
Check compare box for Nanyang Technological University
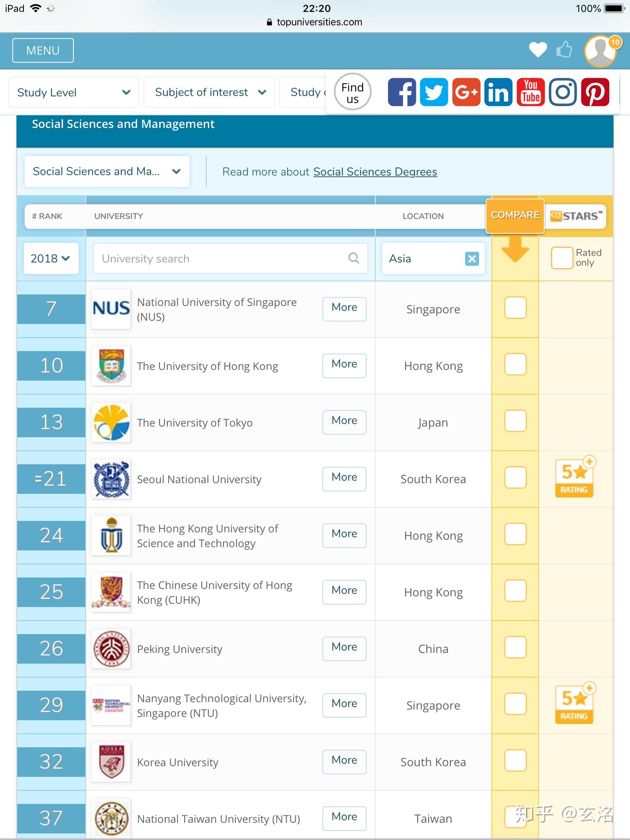[x=515, y=704]
